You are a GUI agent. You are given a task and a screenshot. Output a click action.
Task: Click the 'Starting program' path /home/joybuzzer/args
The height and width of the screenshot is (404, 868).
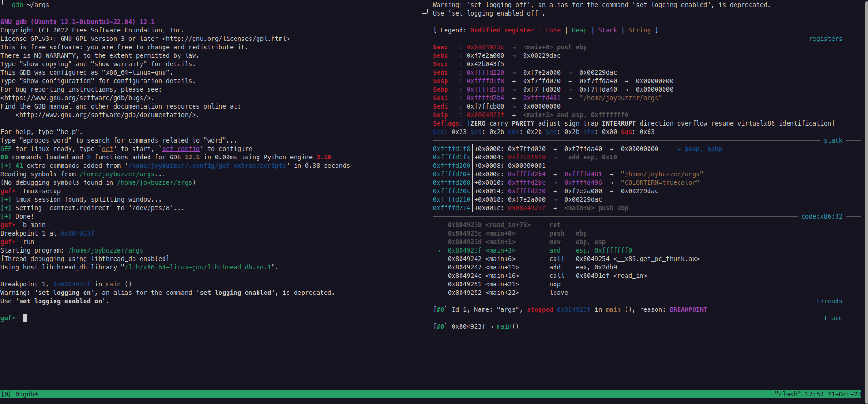(x=106, y=250)
